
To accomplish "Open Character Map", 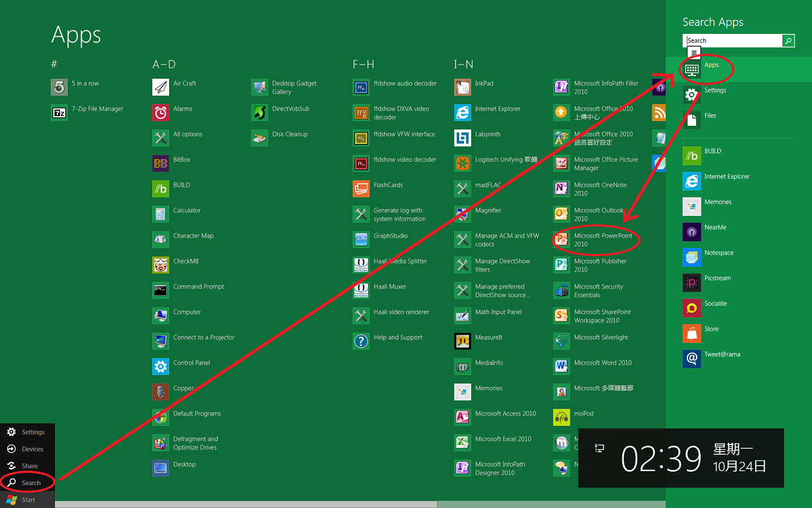I will tap(183, 239).
